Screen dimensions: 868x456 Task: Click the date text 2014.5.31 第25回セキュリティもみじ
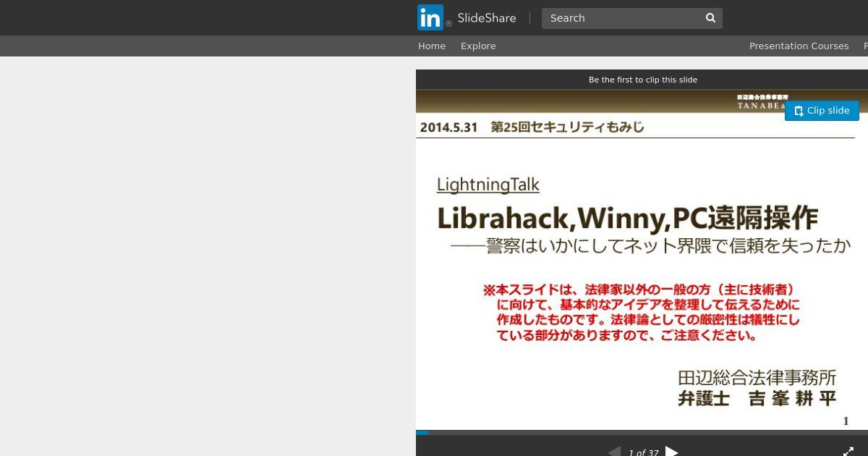(532, 127)
